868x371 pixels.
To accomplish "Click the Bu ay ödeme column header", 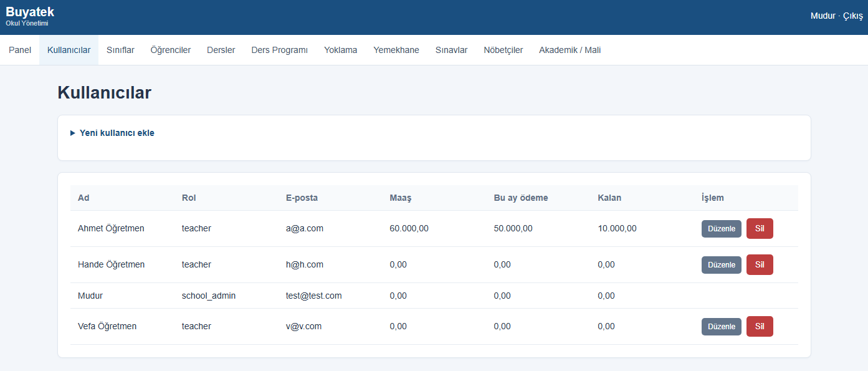I will click(x=521, y=198).
